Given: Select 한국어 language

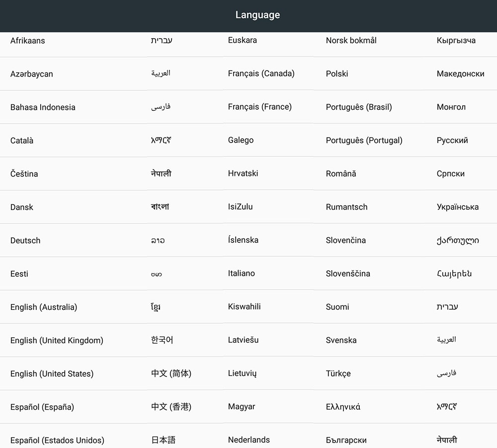Looking at the screenshot, I should pos(162,340).
